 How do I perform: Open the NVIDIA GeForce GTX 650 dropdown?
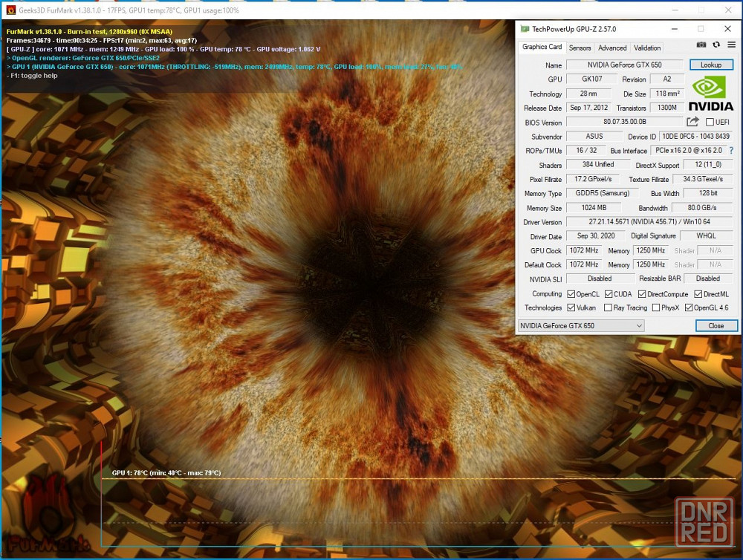pos(581,326)
